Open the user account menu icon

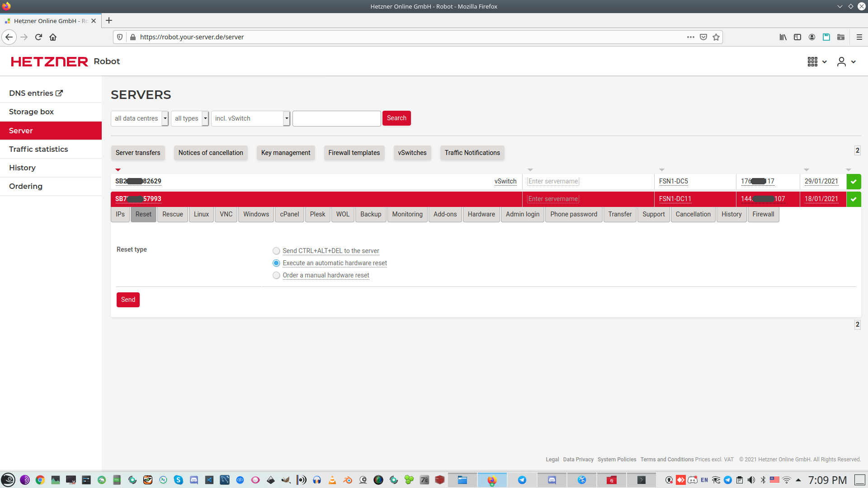click(841, 62)
